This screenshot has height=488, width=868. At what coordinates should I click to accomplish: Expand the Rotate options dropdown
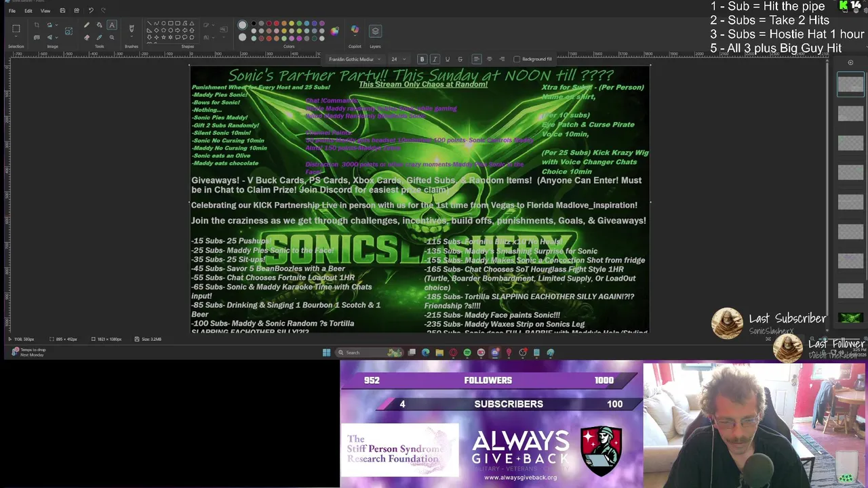pyautogui.click(x=56, y=24)
